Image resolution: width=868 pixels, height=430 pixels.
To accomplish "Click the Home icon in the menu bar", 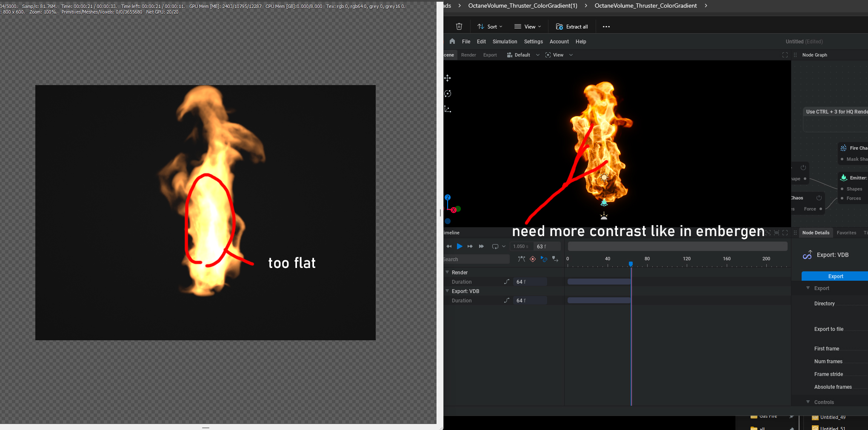I will (x=452, y=41).
